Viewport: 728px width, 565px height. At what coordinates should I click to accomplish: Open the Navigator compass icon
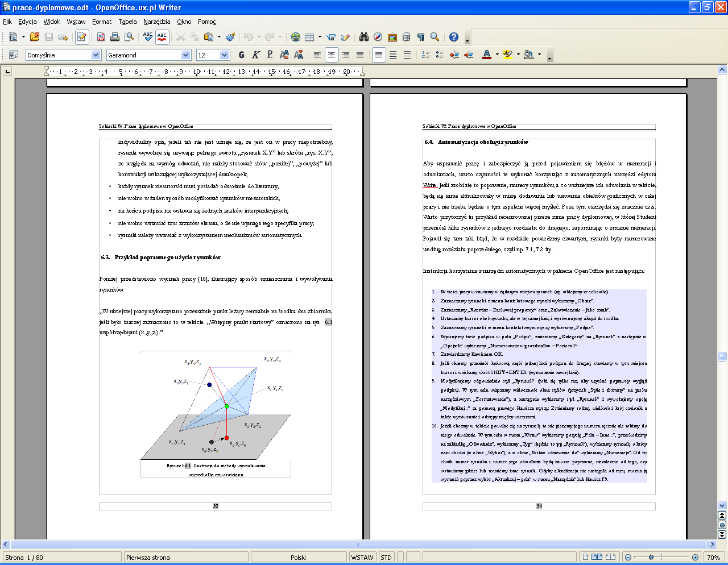click(378, 37)
